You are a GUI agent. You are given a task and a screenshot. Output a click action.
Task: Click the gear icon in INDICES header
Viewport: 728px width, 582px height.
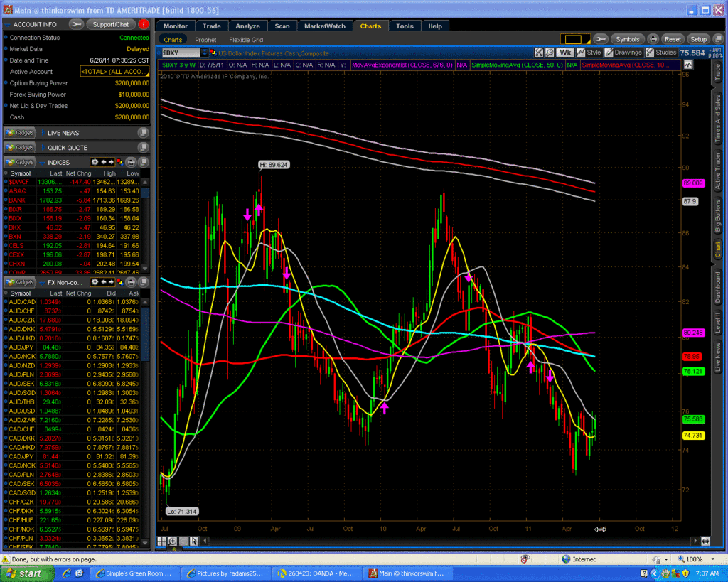(x=96, y=162)
